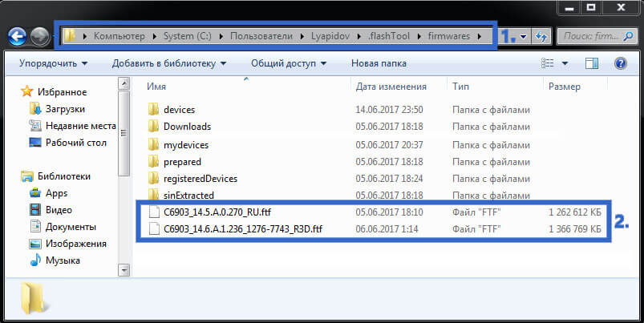The height and width of the screenshot is (323, 644).
Task: Click the refresh button beside address bar
Action: 542,36
